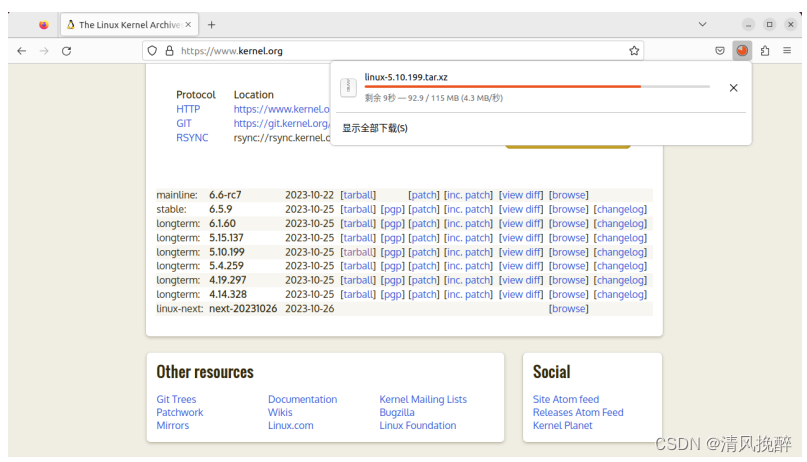Save page to Pocket
This screenshot has height=462, width=807.
[x=720, y=51]
